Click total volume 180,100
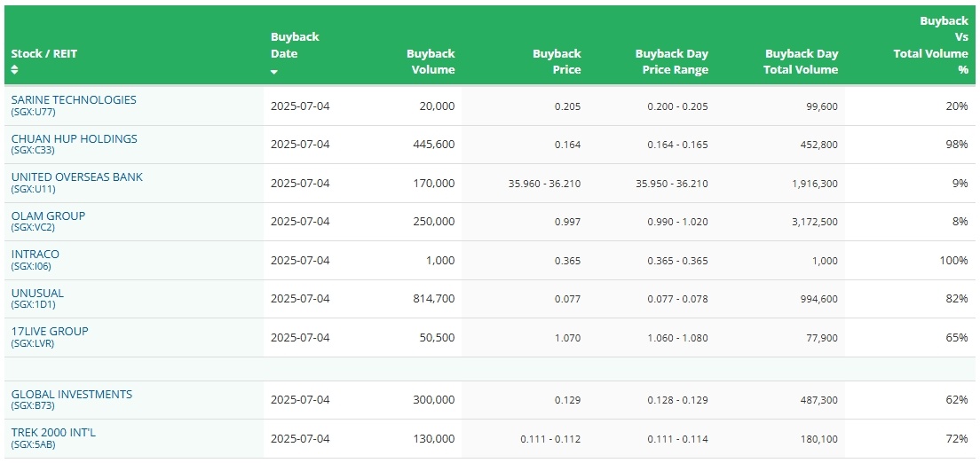This screenshot has height=463, width=980. click(820, 439)
